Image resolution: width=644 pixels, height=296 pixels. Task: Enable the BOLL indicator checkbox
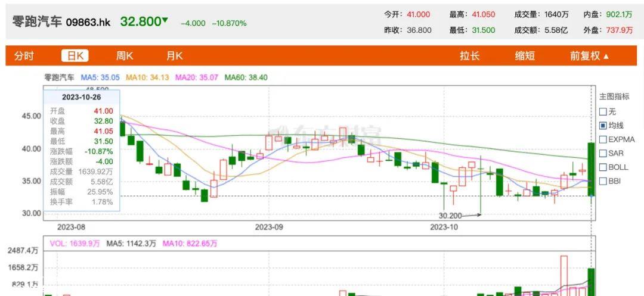[x=603, y=167]
